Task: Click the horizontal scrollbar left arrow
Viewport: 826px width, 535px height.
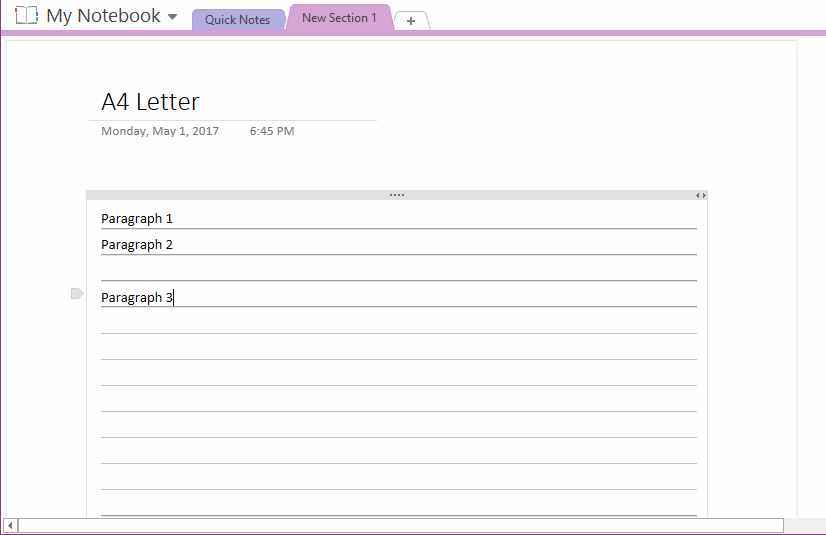Action: (x=10, y=525)
